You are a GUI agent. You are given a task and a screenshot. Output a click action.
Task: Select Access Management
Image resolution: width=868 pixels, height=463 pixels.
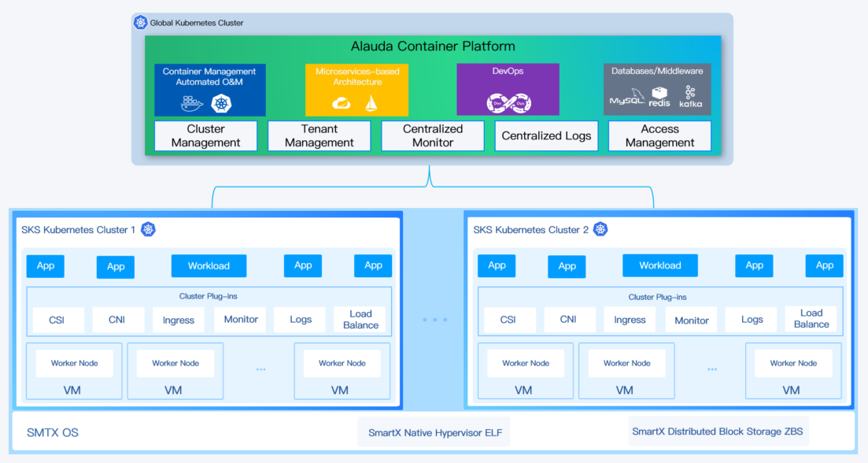(659, 135)
